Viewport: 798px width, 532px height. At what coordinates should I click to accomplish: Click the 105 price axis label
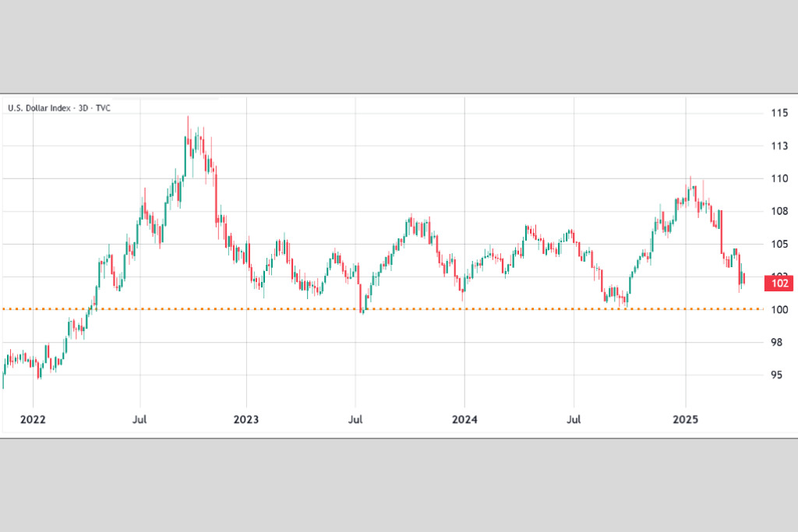[779, 244]
